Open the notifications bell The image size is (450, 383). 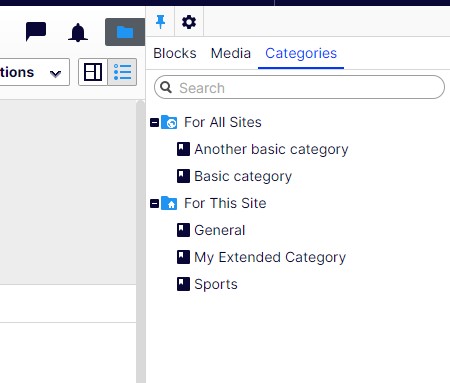[78, 32]
